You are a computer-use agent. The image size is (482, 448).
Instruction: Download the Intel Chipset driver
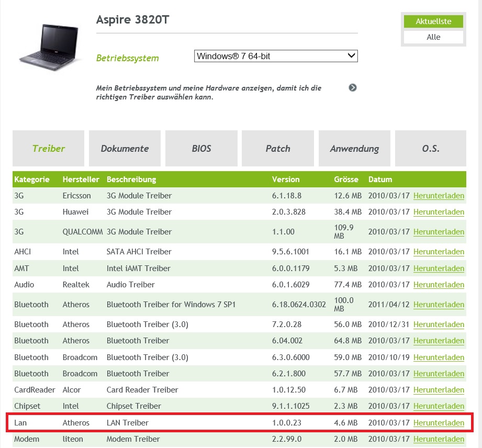pos(439,406)
